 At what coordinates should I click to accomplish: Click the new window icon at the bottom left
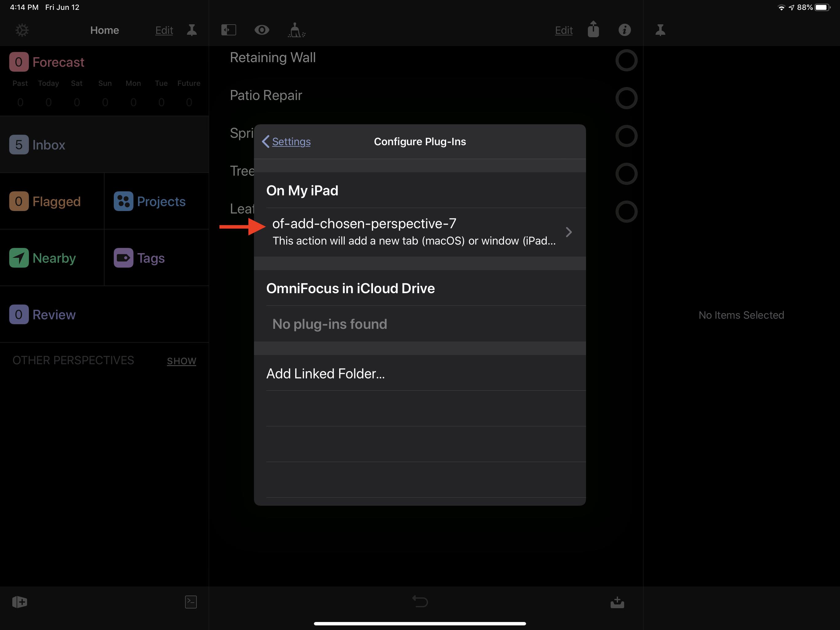(x=19, y=601)
